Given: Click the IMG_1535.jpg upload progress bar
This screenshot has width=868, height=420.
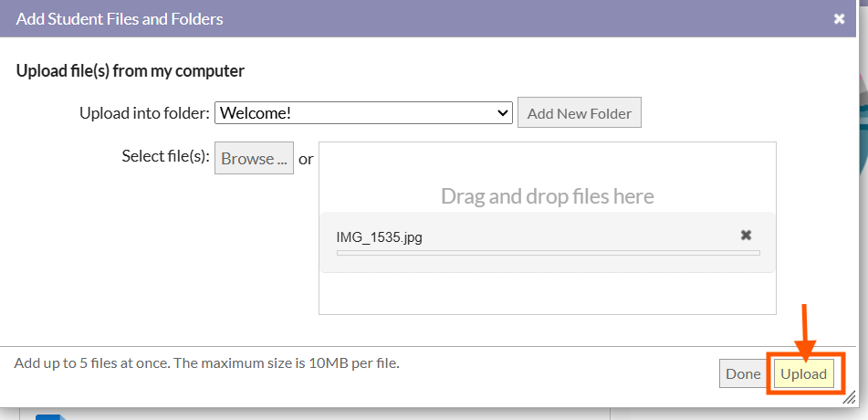Looking at the screenshot, I should click(548, 253).
